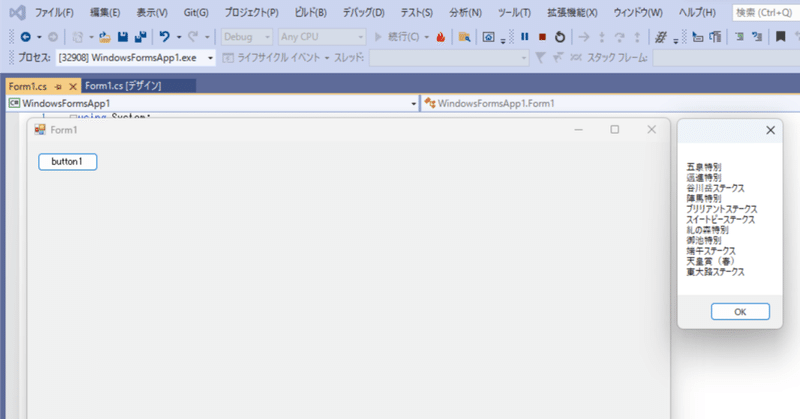The width and height of the screenshot is (800, 419).
Task: Click the スタック フレーム combo field
Action: [727, 58]
